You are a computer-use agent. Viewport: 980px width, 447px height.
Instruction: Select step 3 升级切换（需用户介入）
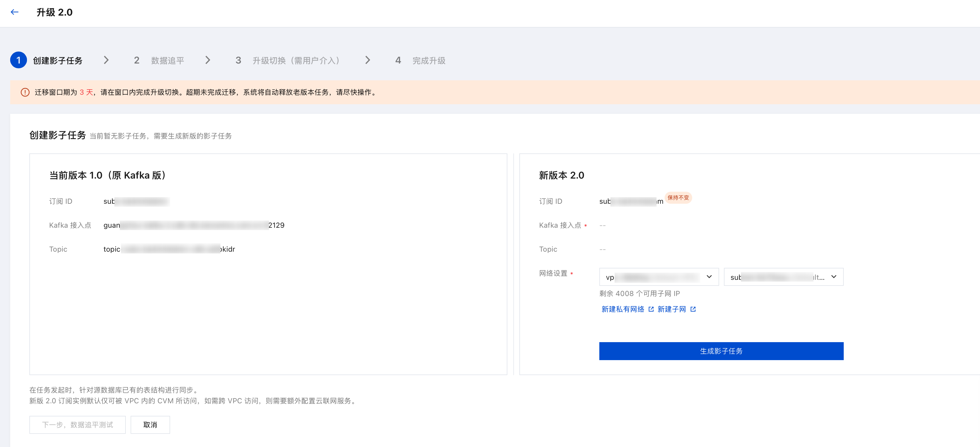288,61
